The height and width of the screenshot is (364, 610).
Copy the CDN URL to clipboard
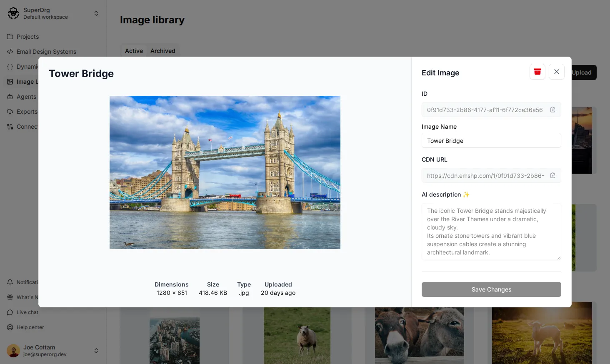tap(552, 176)
